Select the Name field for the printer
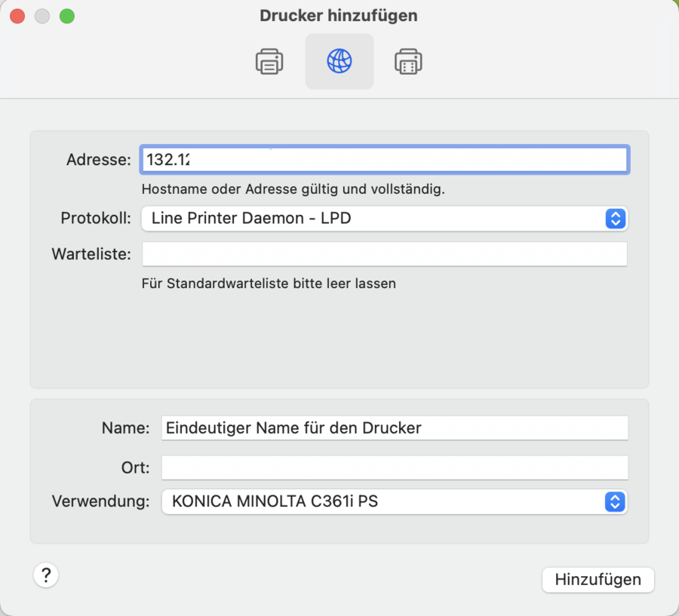The height and width of the screenshot is (616, 679). pos(395,428)
